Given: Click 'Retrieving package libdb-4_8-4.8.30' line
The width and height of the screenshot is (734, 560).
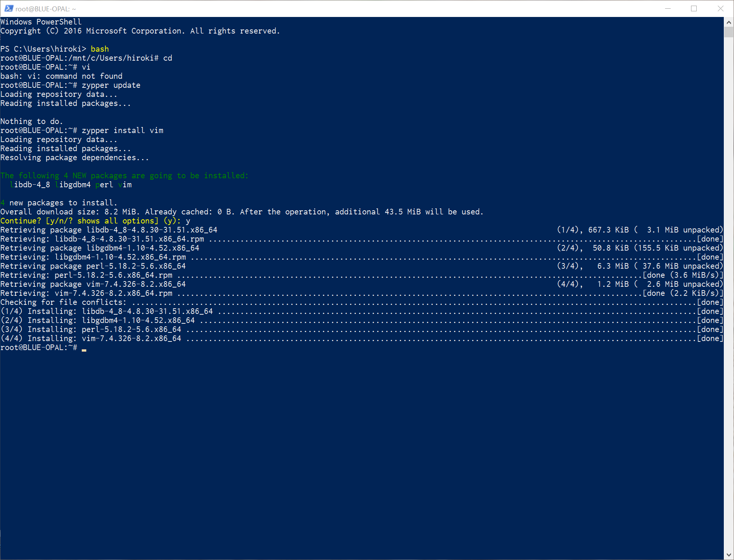Looking at the screenshot, I should (x=109, y=230).
